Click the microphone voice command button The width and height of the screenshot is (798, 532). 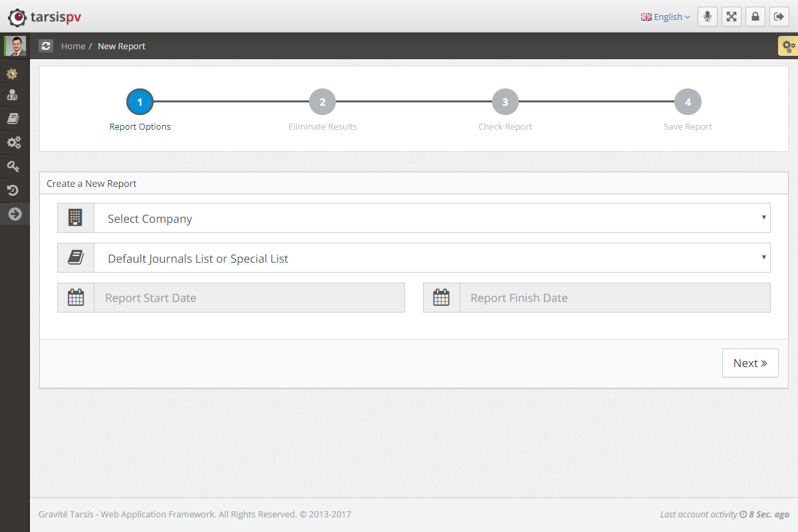click(x=708, y=17)
